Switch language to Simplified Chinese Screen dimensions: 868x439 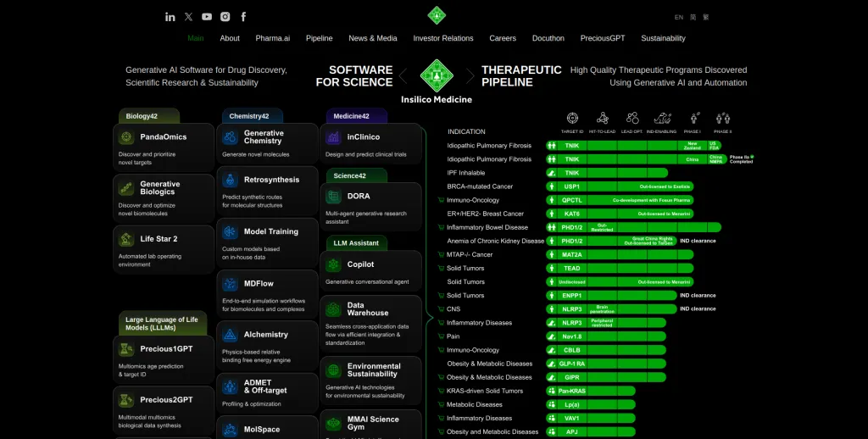(x=693, y=17)
